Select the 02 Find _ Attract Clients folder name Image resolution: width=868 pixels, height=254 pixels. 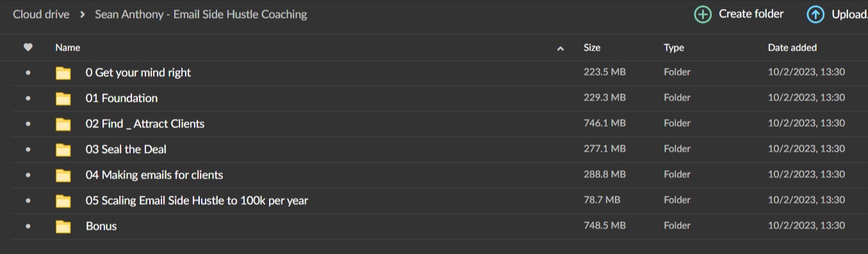click(145, 124)
